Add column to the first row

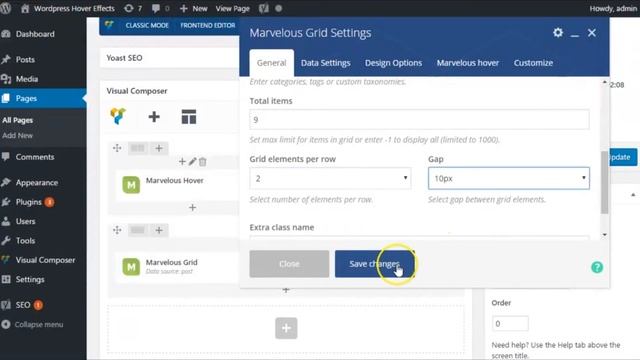[159, 148]
